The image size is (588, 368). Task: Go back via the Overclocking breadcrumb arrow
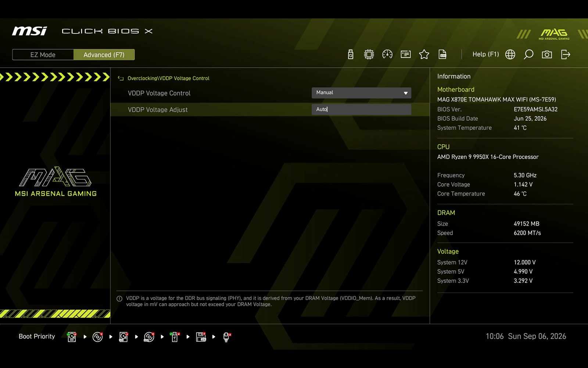pyautogui.click(x=121, y=78)
